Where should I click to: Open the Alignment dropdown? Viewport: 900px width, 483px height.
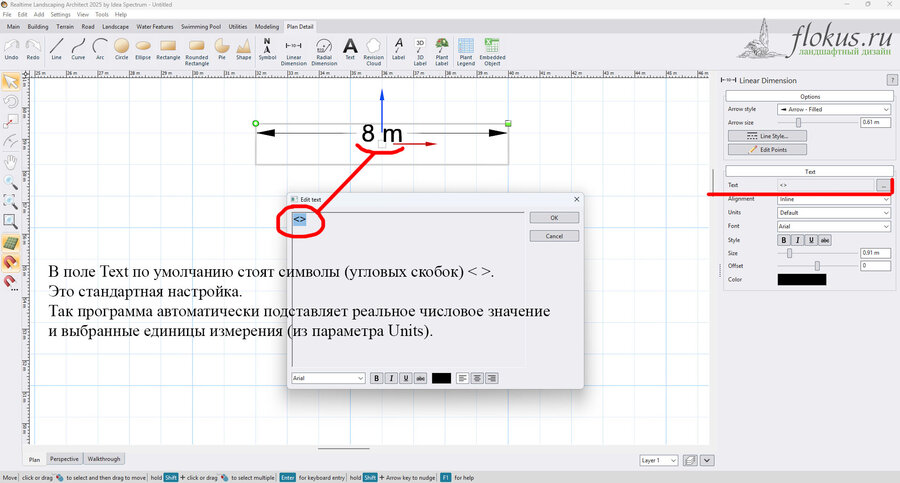coord(834,199)
